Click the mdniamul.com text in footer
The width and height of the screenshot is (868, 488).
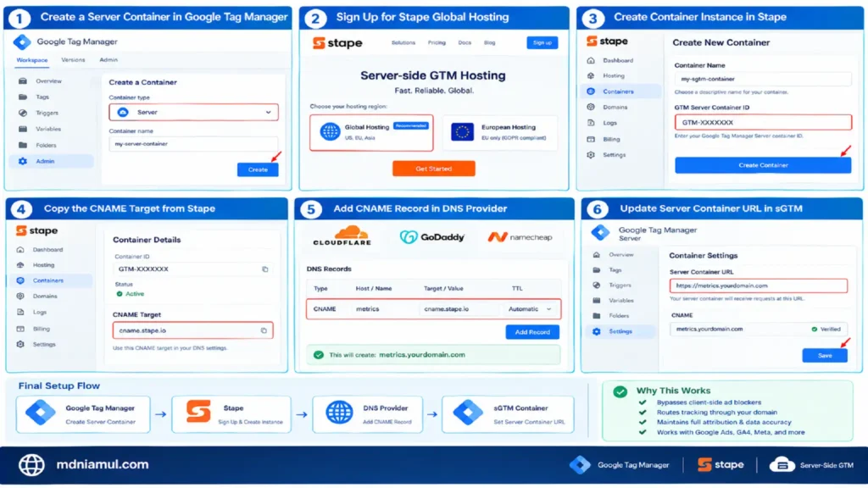coord(103,465)
